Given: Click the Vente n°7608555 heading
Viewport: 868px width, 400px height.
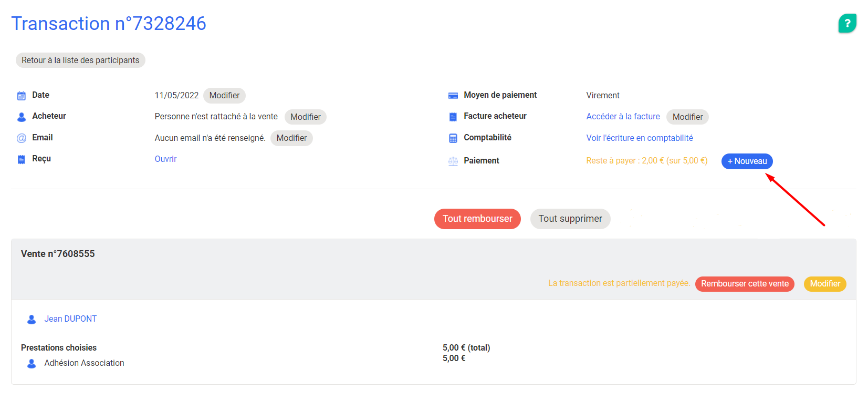Looking at the screenshot, I should click(x=58, y=254).
